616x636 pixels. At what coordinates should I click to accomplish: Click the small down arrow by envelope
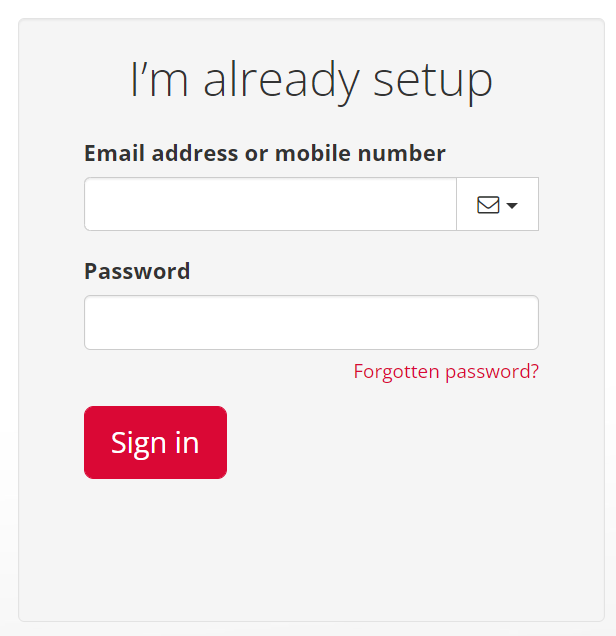pos(512,206)
